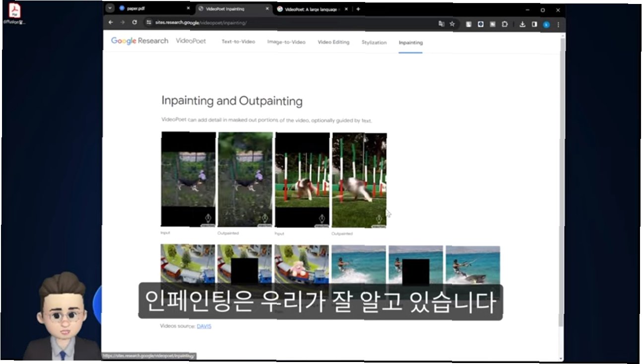Open a new browser tab
The image size is (642, 364).
(x=358, y=9)
